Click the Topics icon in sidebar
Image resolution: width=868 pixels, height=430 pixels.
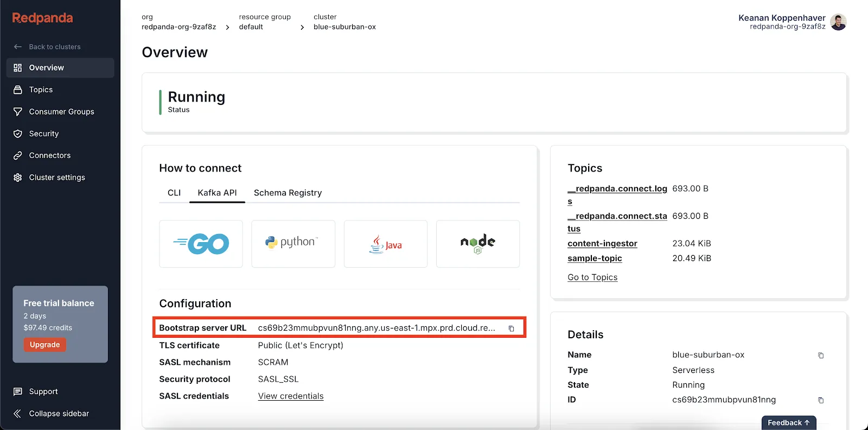(18, 90)
